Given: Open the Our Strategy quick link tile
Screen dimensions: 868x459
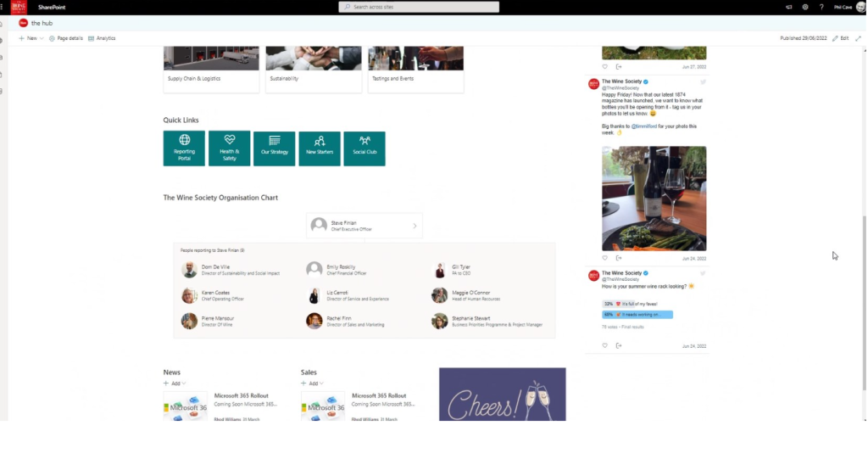Looking at the screenshot, I should (274, 148).
